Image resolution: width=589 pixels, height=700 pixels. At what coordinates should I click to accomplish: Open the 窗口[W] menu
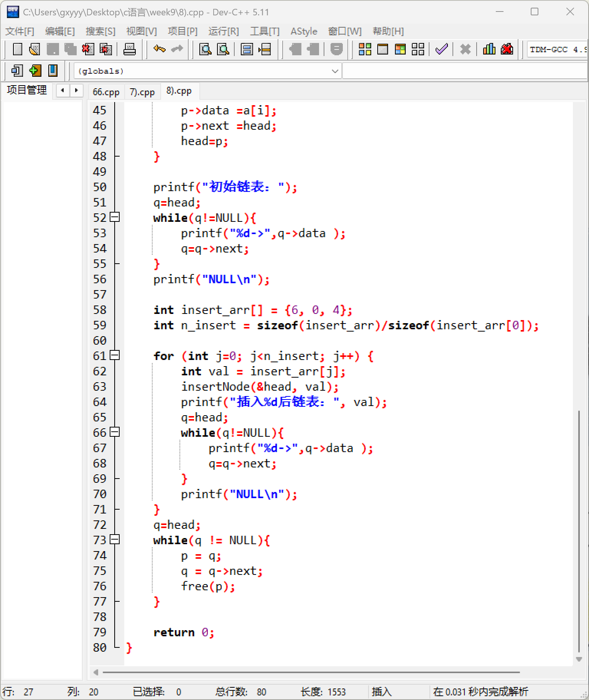point(345,31)
